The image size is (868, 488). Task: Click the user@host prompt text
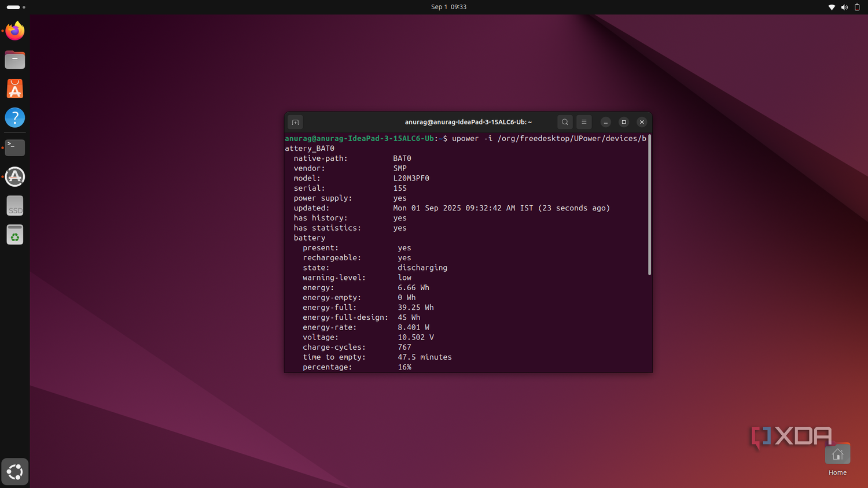point(359,139)
